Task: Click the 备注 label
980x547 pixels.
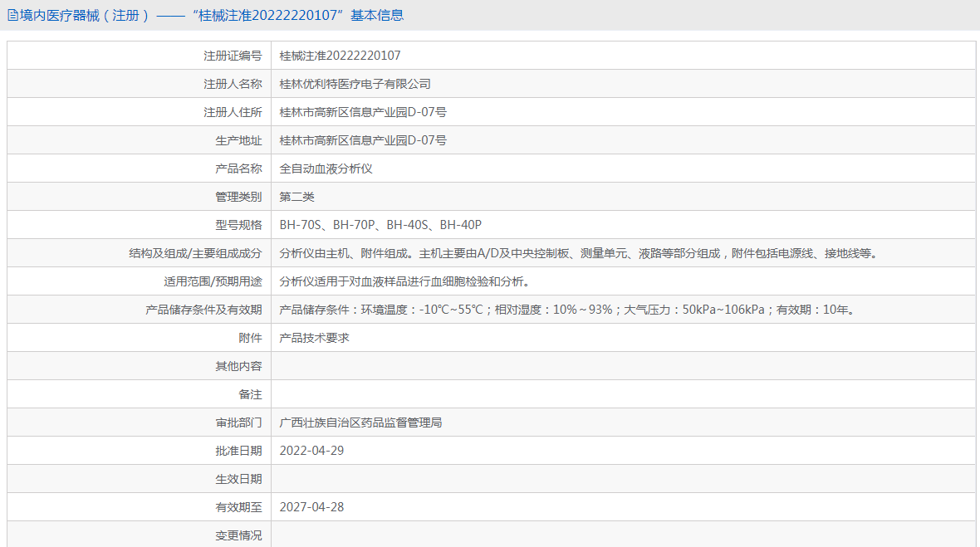Action: tap(250, 394)
